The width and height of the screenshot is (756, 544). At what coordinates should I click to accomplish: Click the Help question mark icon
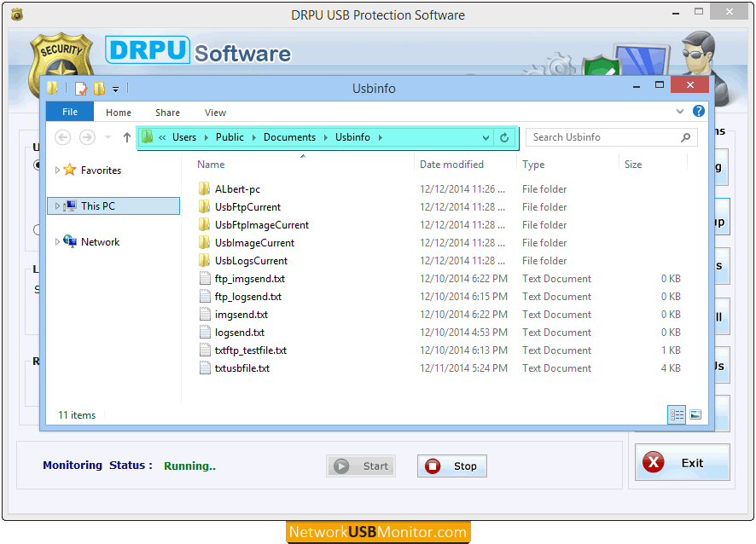point(698,111)
